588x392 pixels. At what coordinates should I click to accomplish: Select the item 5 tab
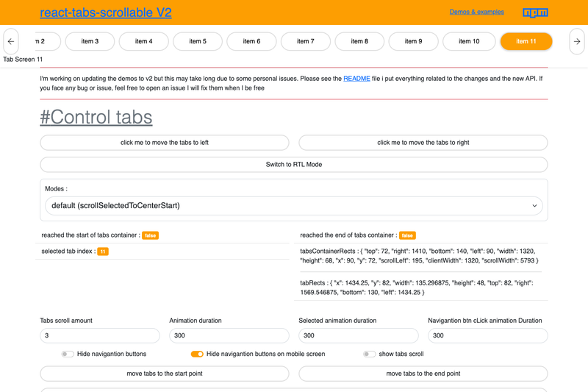pos(198,41)
